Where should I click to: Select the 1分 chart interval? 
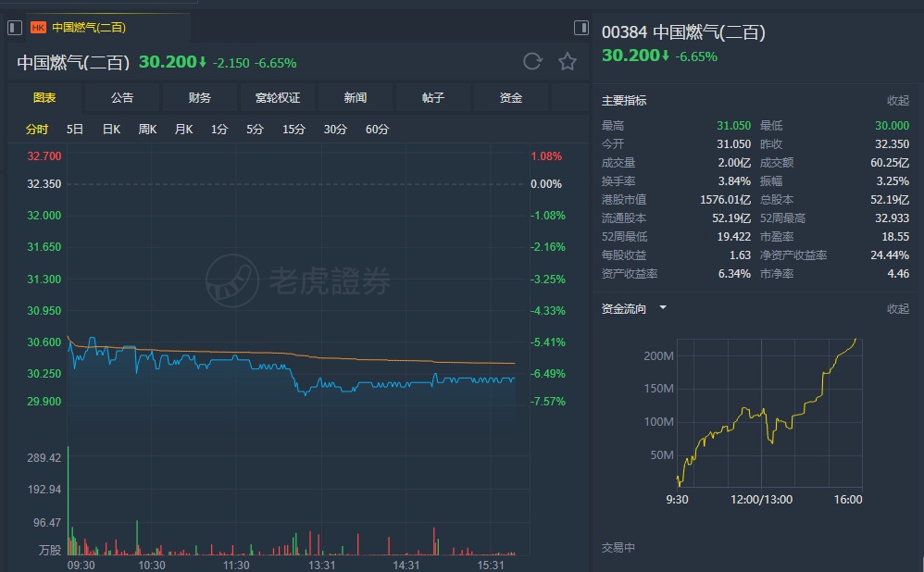219,129
